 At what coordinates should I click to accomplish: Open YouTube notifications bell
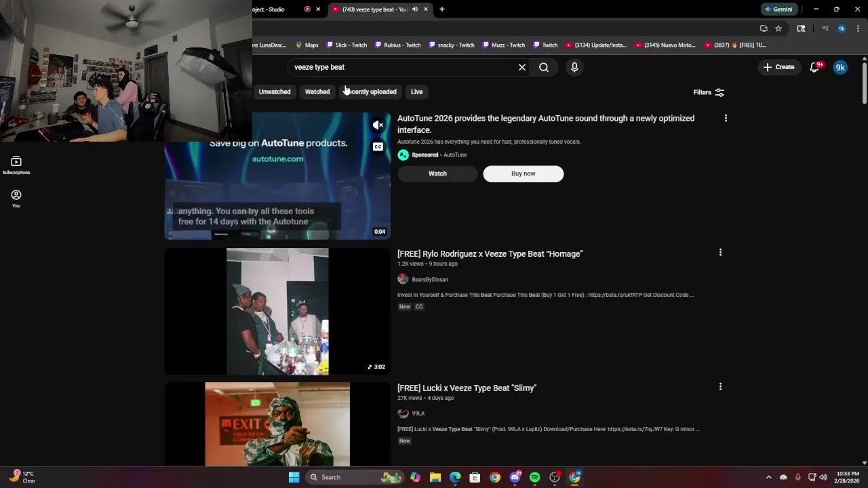[816, 67]
